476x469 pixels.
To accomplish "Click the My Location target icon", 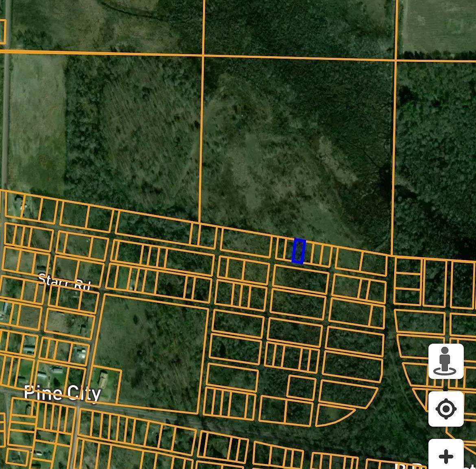I will [446, 408].
